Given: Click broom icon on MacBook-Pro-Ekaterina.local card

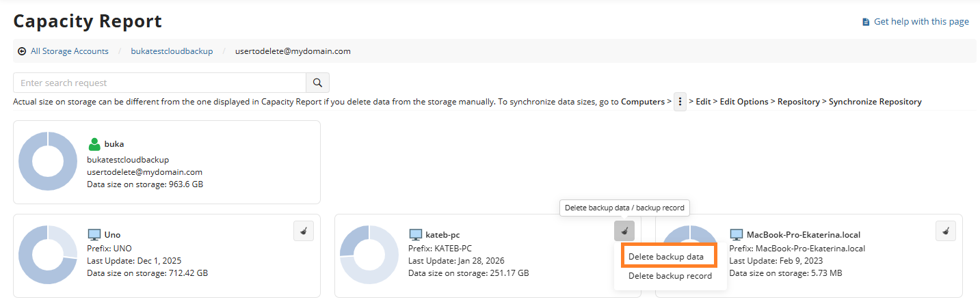Looking at the screenshot, I should pos(945,231).
